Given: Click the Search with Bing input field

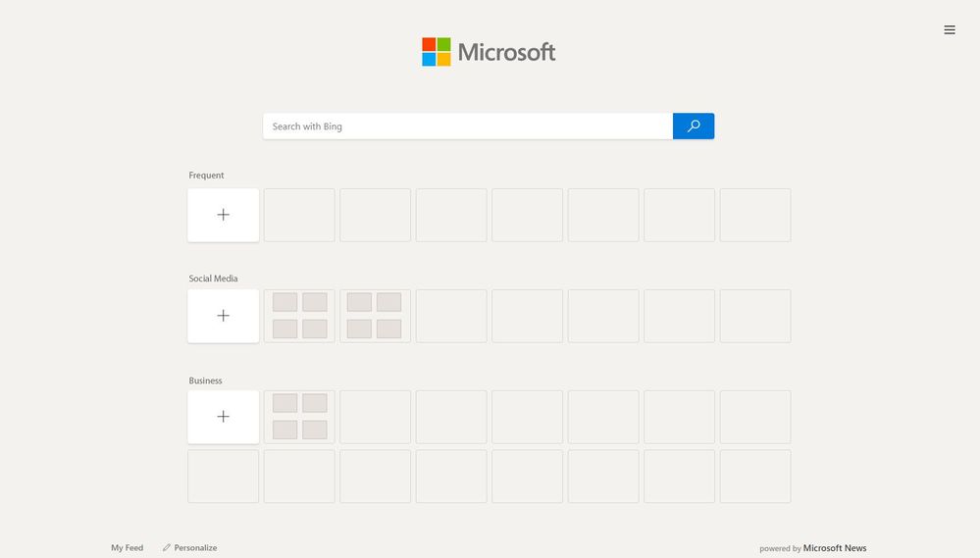Looking at the screenshot, I should [468, 127].
